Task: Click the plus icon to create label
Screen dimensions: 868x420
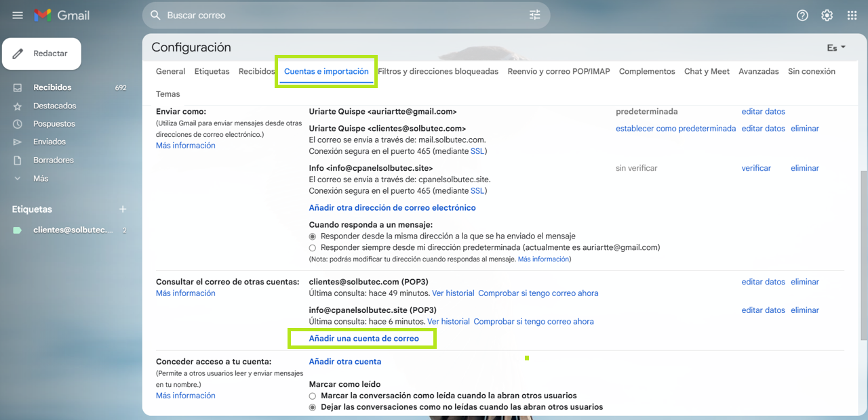Action: tap(123, 209)
